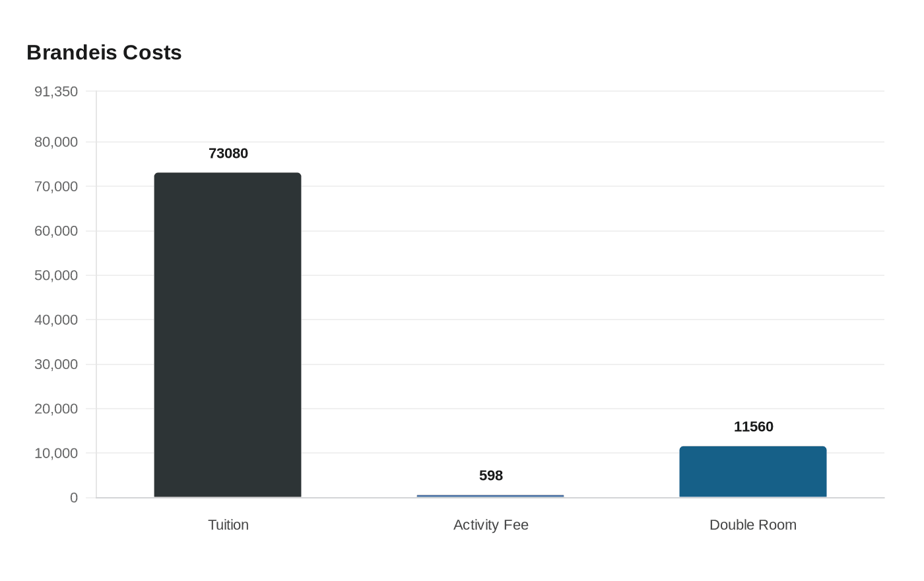Image resolution: width=924 pixels, height=581 pixels.
Task: Click the 80,000 y-axis tick label
Action: [x=56, y=142]
